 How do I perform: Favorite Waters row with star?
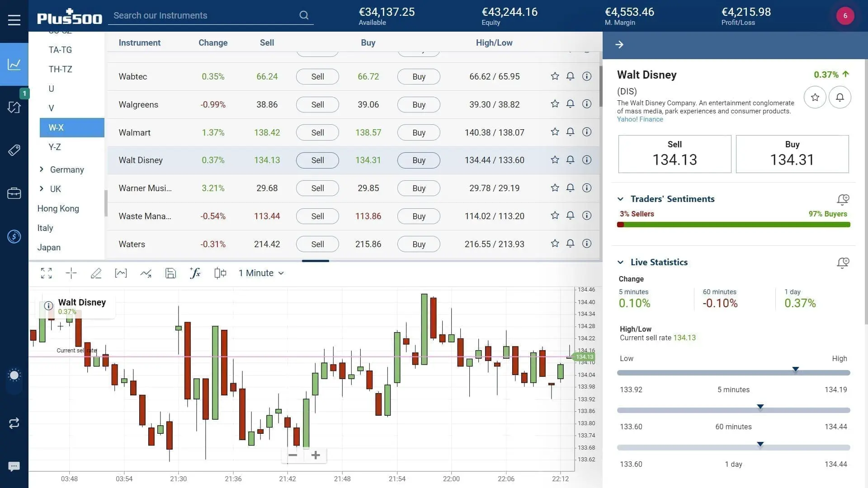(555, 244)
